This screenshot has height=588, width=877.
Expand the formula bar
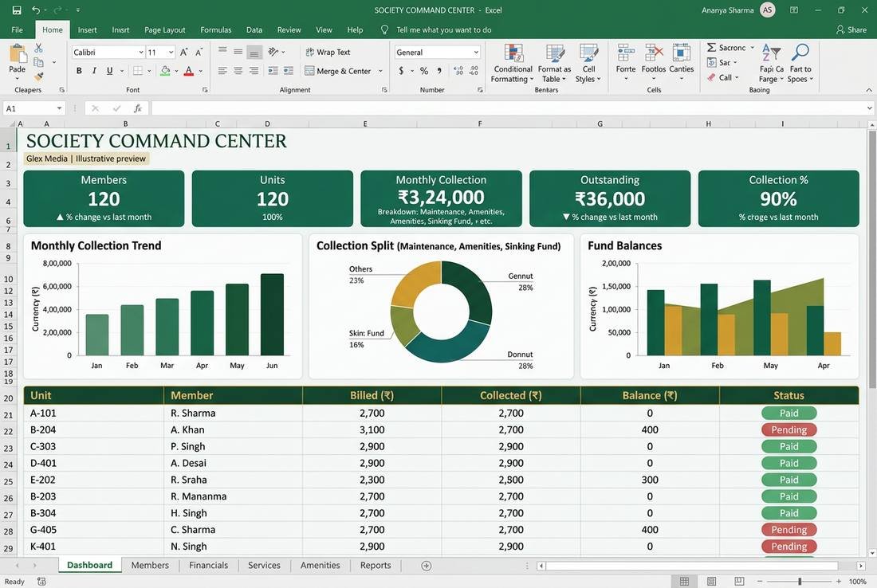click(869, 108)
